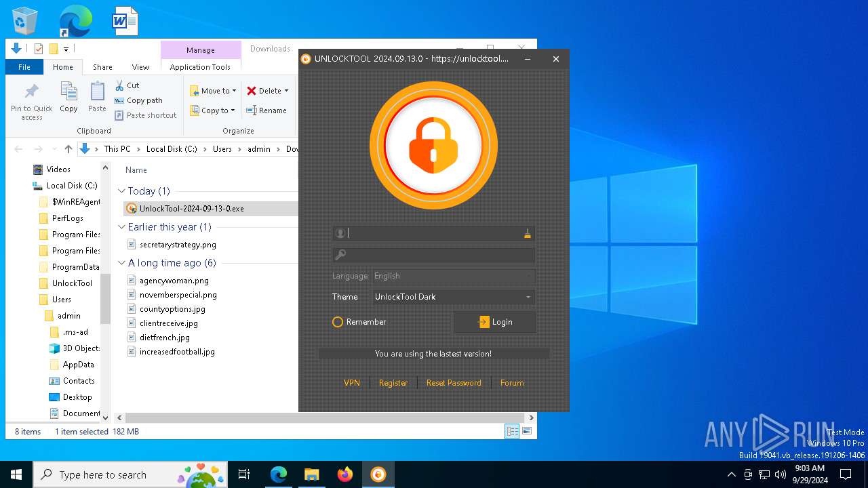Select increasedfootball.jpg file
This screenshot has height=488, width=868.
[x=177, y=352]
